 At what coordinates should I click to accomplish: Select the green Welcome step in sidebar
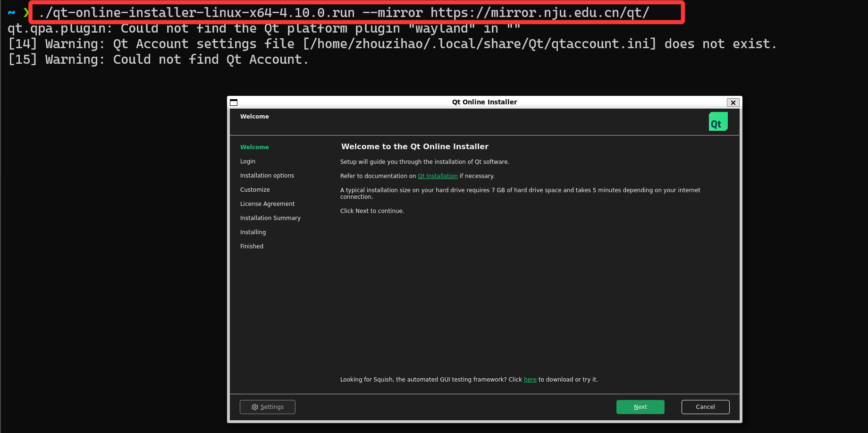tap(254, 147)
